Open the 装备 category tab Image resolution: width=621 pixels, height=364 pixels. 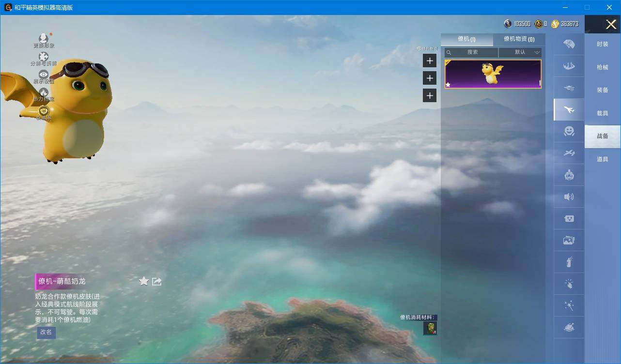coord(603,90)
